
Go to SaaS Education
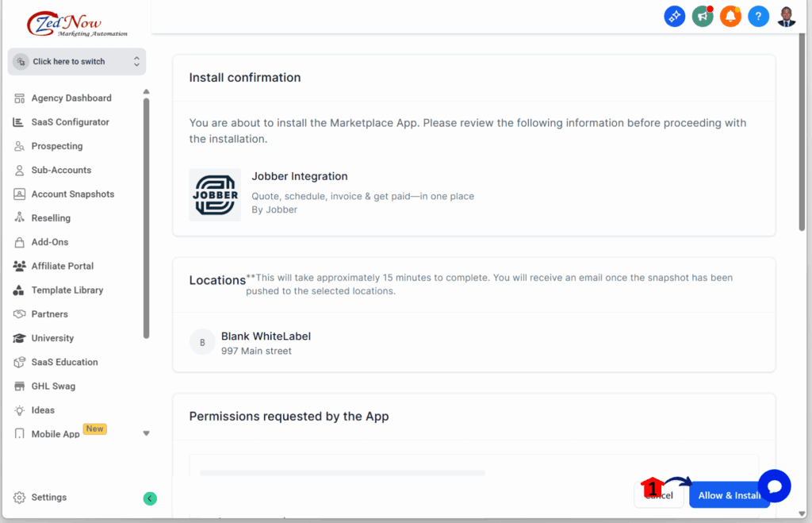coord(66,362)
